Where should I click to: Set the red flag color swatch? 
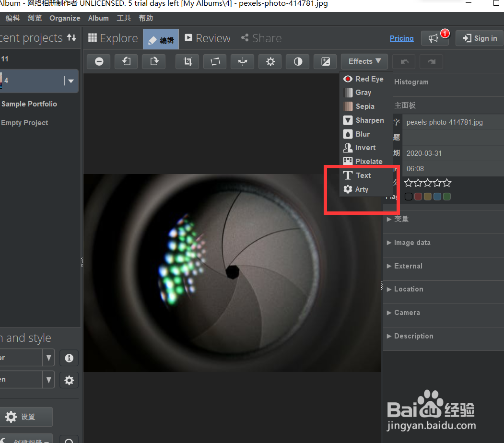coord(418,197)
